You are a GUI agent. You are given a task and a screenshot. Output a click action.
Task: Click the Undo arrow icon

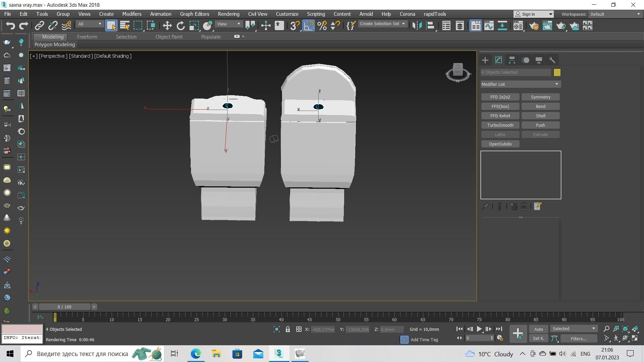[10, 25]
